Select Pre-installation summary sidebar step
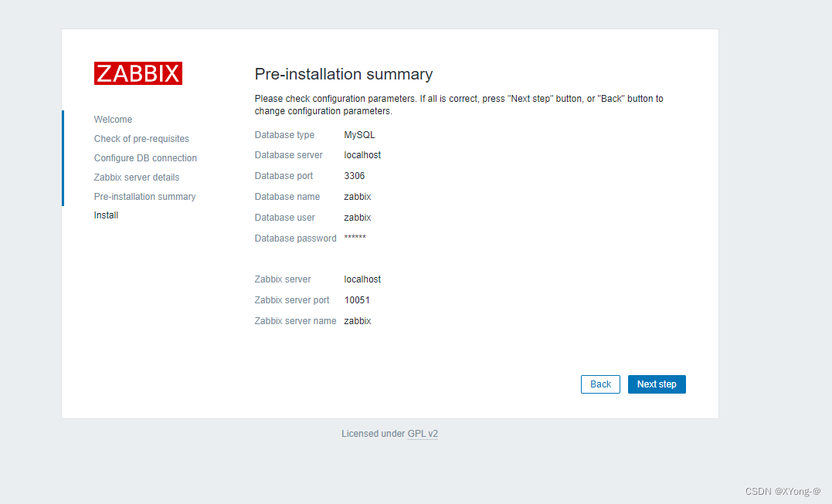This screenshot has height=504, width=832. 144,197
